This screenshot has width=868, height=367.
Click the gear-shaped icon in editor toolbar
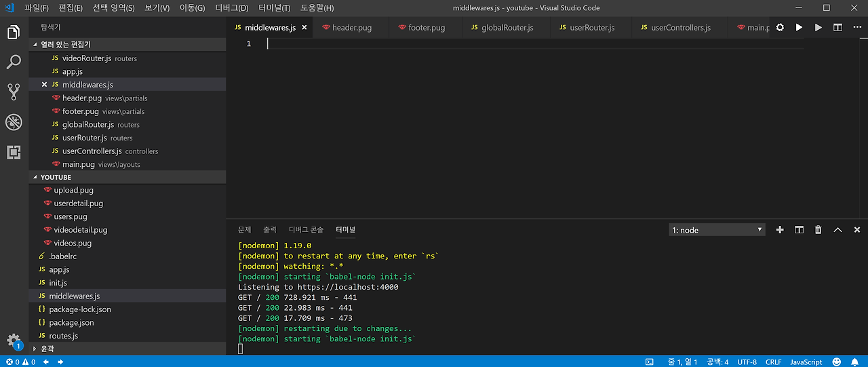pyautogui.click(x=780, y=28)
